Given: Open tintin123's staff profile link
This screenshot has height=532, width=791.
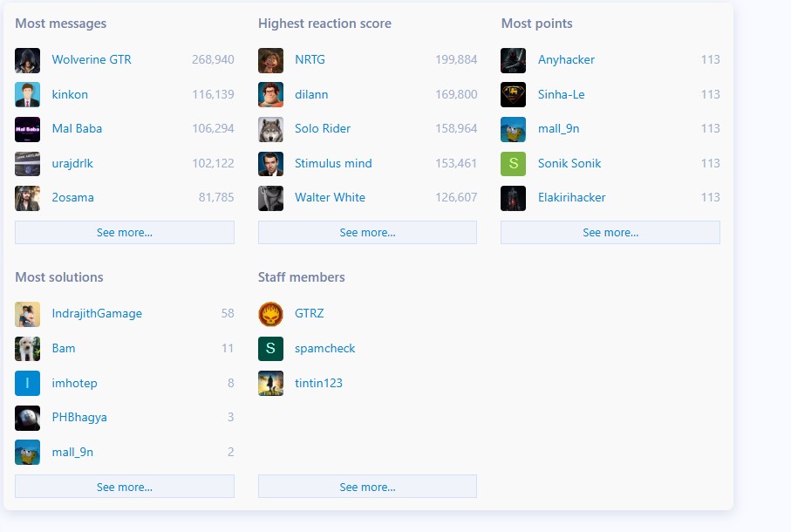Looking at the screenshot, I should pyautogui.click(x=318, y=383).
